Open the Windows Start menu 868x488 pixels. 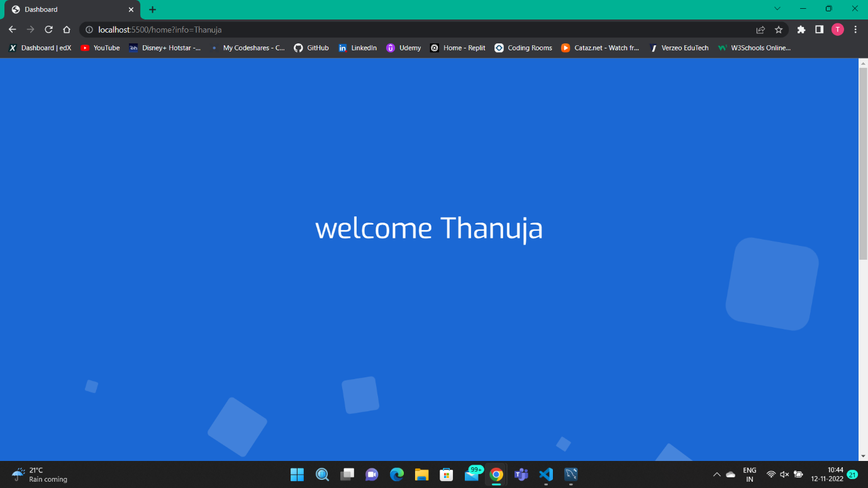pos(297,474)
